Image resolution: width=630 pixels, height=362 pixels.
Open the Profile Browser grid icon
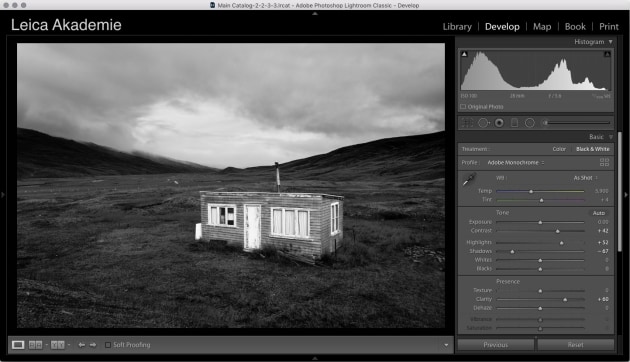(604, 162)
